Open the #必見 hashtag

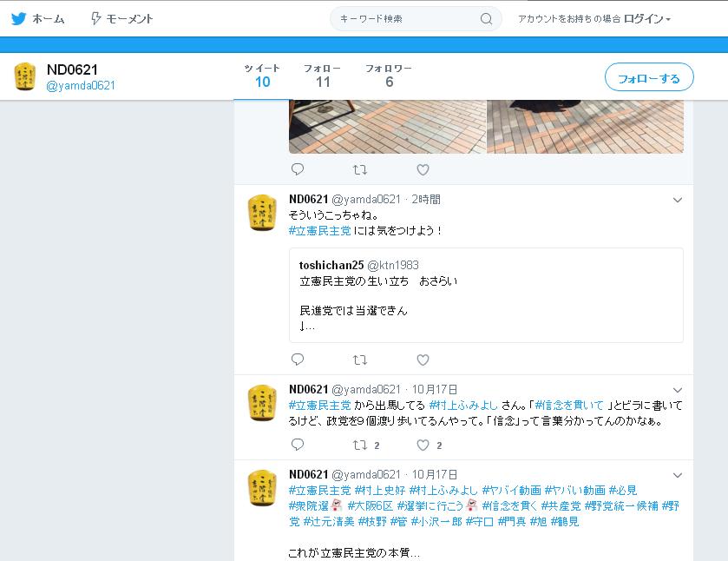pos(623,491)
